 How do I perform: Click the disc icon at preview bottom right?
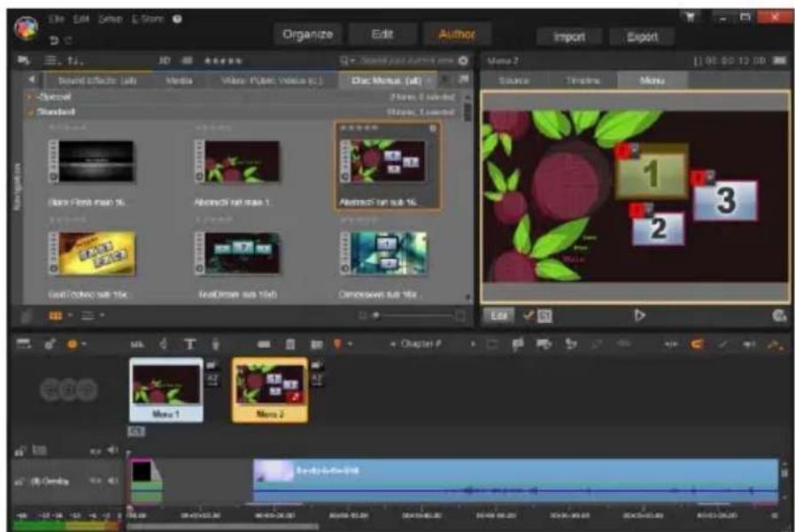[x=779, y=315]
